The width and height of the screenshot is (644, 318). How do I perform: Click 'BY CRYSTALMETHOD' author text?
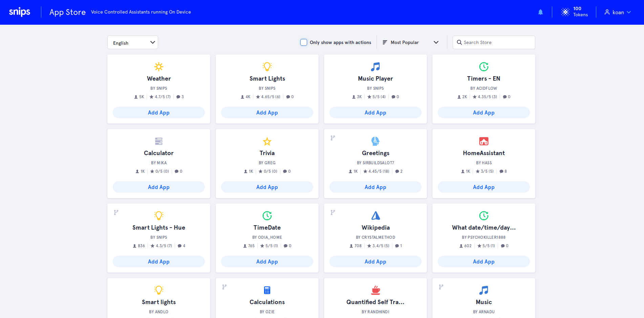375,237
